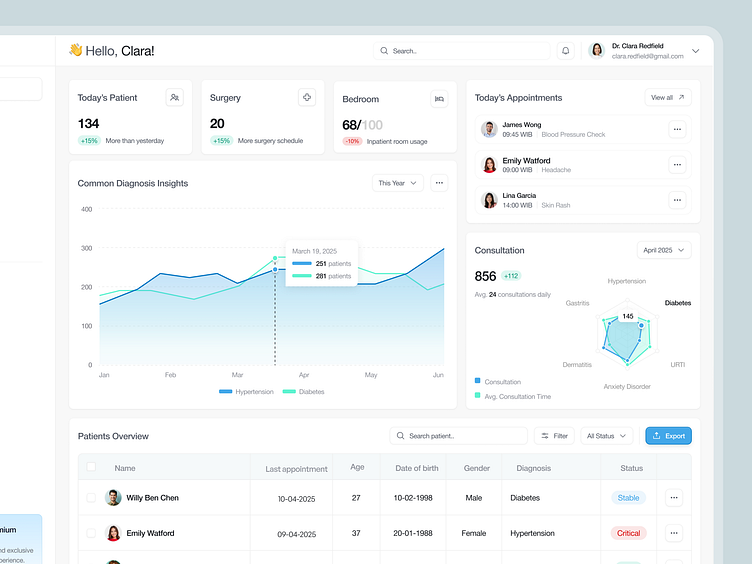Click the Hypertension legend color swatch

coord(225,392)
